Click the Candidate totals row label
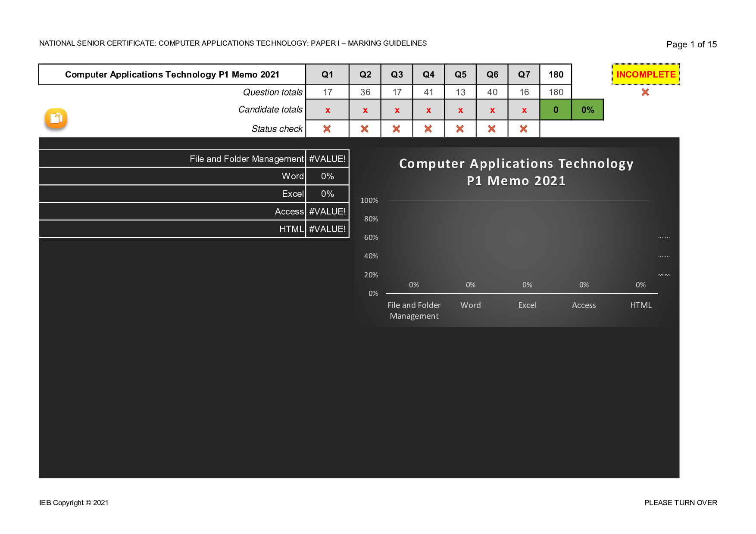 click(270, 109)
